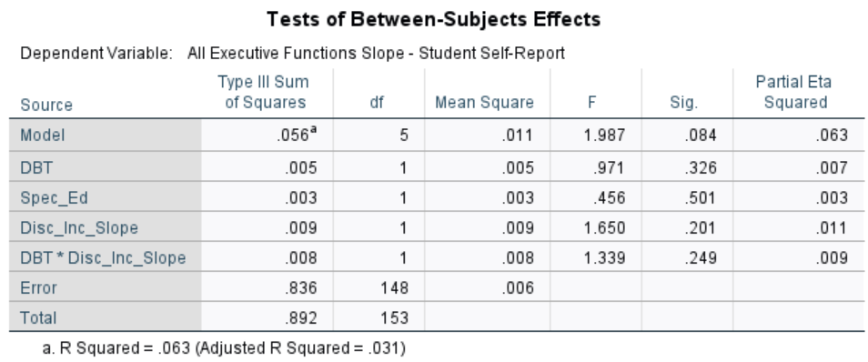The width and height of the screenshot is (868, 362).
Task: Click the Dependent Variable caption line
Action: pyautogui.click(x=292, y=54)
